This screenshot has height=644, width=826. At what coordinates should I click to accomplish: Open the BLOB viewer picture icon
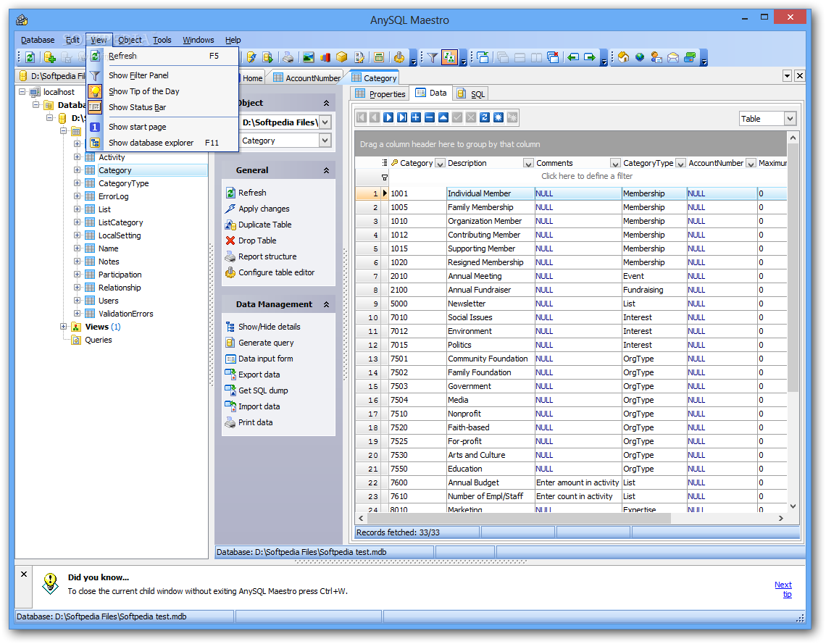[x=309, y=57]
